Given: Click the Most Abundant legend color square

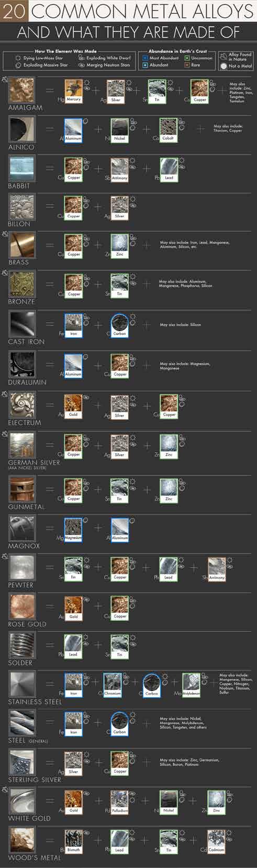Looking at the screenshot, I should click(145, 58).
